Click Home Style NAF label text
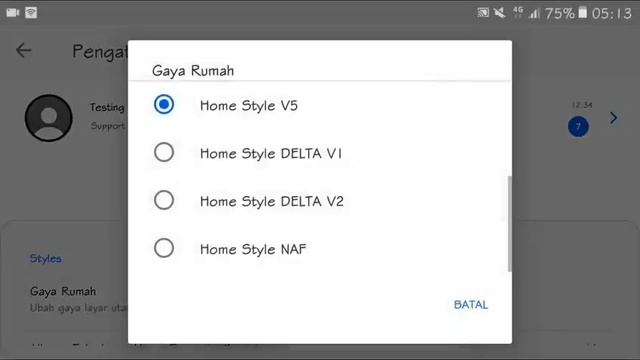Viewport: 640px width, 360px height. click(253, 249)
